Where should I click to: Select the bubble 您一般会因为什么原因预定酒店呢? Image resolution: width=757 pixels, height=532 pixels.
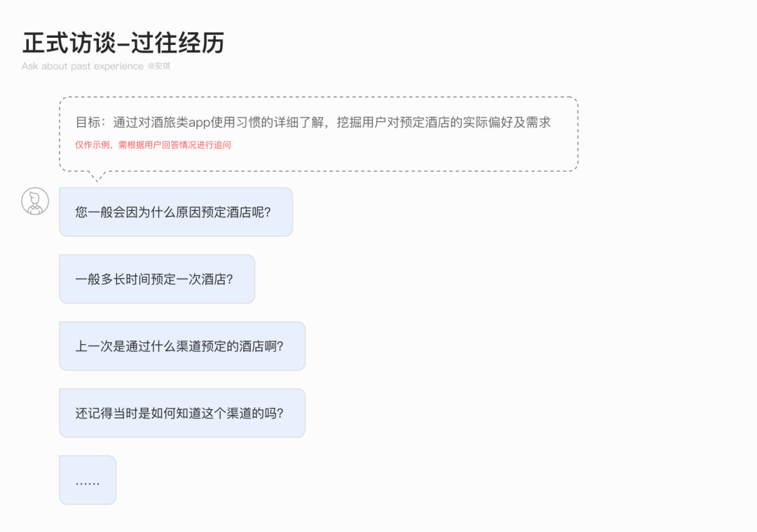point(176,212)
